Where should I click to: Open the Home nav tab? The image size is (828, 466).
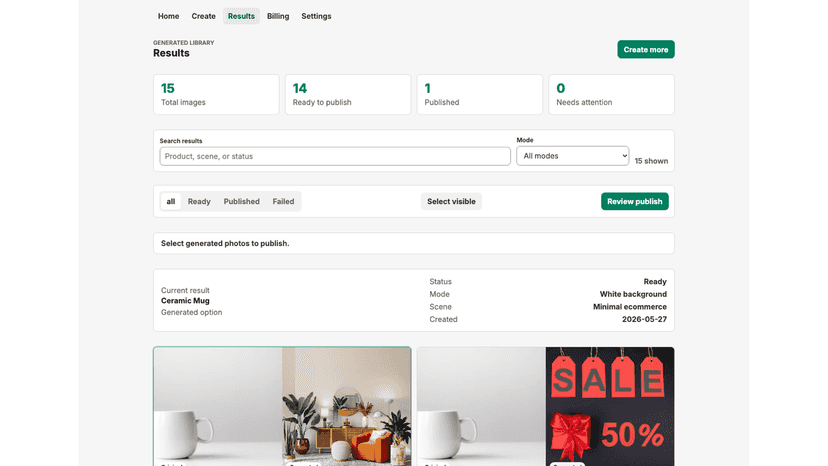[x=168, y=16]
